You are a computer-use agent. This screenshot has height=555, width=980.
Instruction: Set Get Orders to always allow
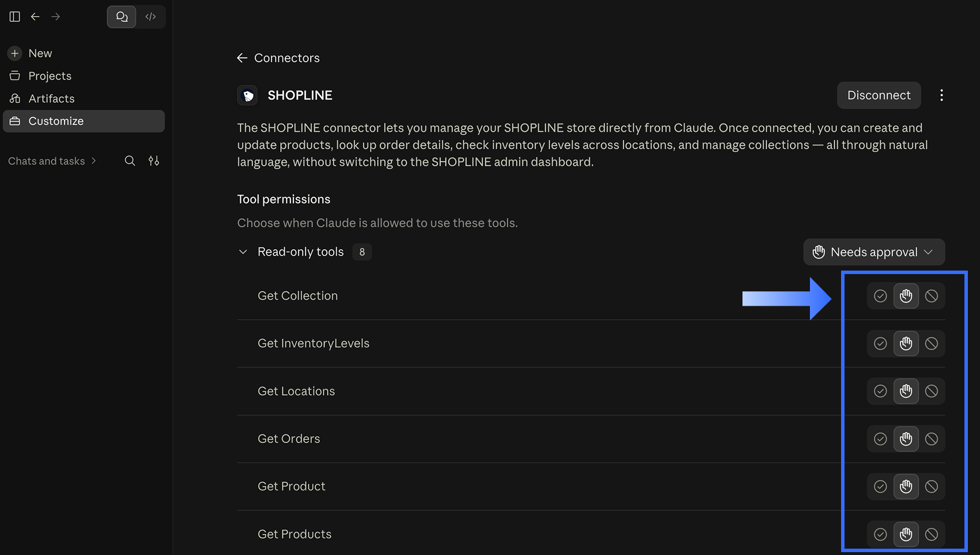880,439
